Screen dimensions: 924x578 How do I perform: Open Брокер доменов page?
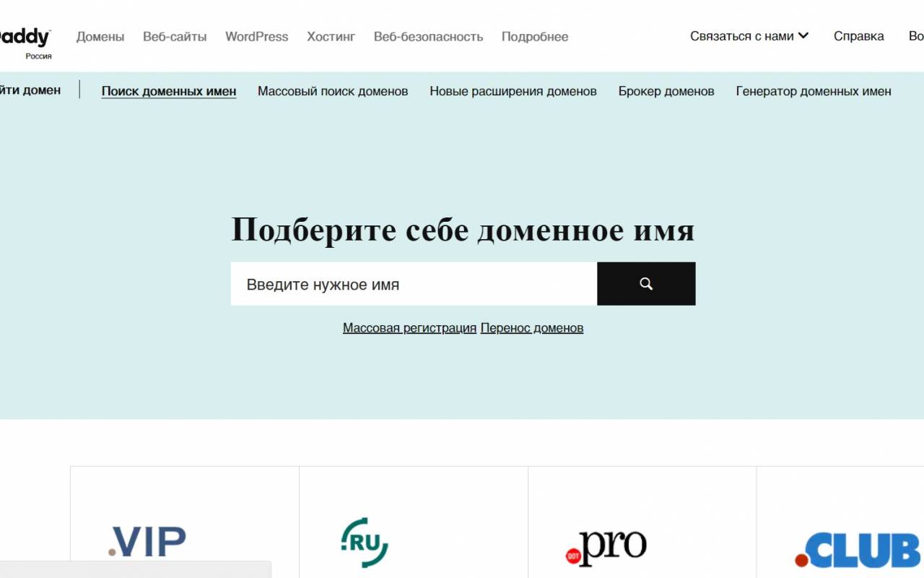tap(666, 91)
